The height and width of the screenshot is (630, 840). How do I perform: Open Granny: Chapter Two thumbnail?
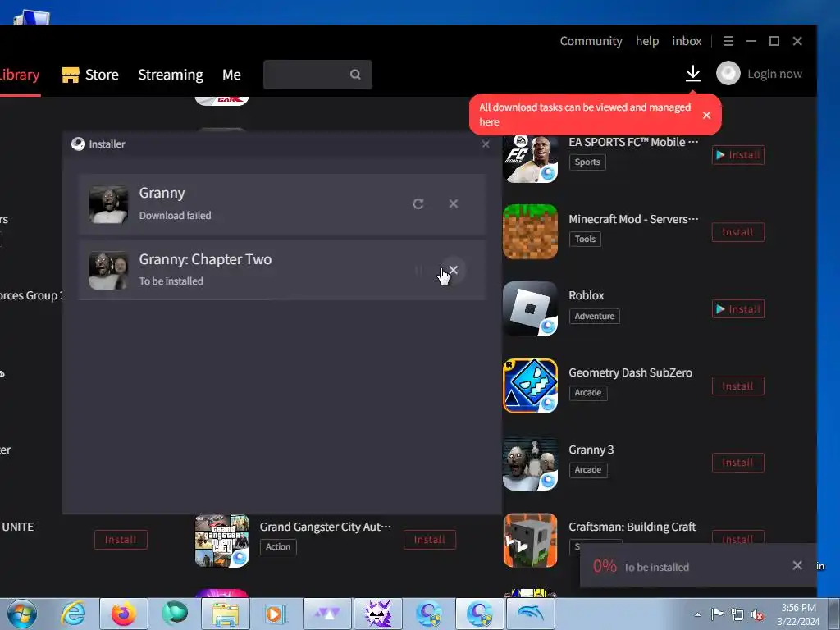pyautogui.click(x=108, y=270)
